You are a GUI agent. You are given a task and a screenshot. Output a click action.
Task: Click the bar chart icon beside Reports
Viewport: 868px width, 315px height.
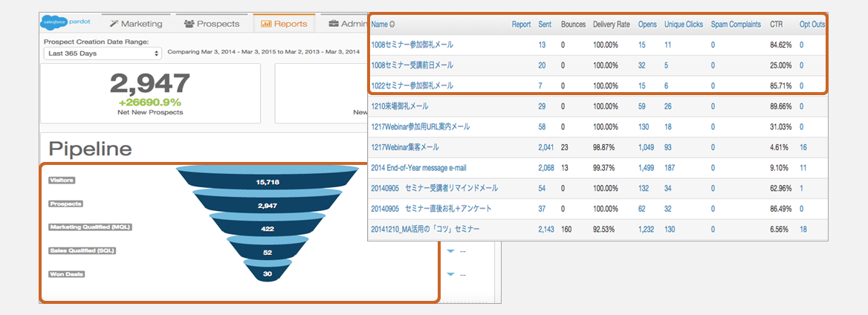coord(265,24)
